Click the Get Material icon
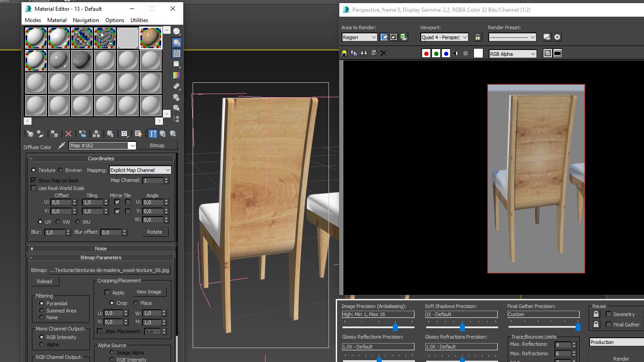The width and height of the screenshot is (644, 362). click(30, 134)
